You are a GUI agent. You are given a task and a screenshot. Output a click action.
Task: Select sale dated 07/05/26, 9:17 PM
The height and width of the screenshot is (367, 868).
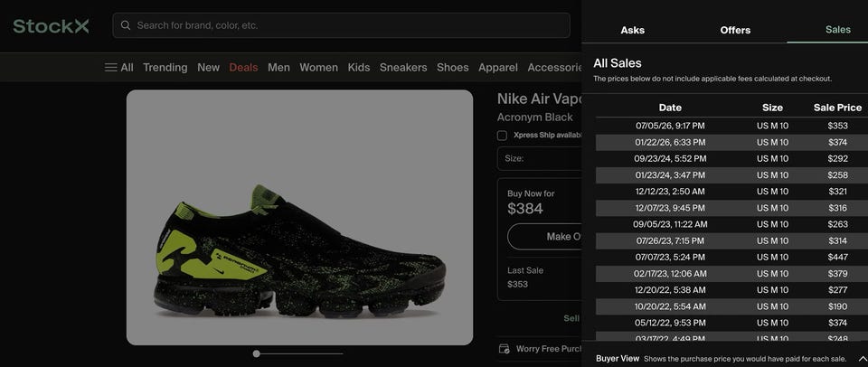731,126
